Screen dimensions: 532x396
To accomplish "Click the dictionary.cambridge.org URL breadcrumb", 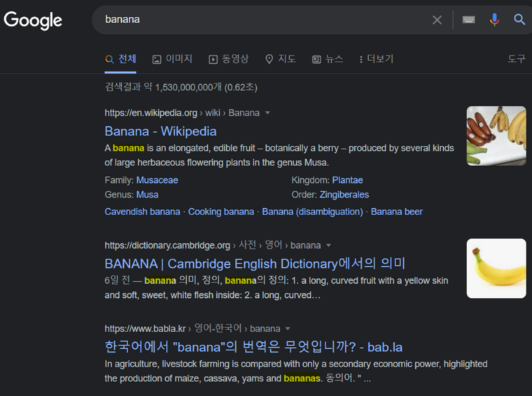I will 212,245.
